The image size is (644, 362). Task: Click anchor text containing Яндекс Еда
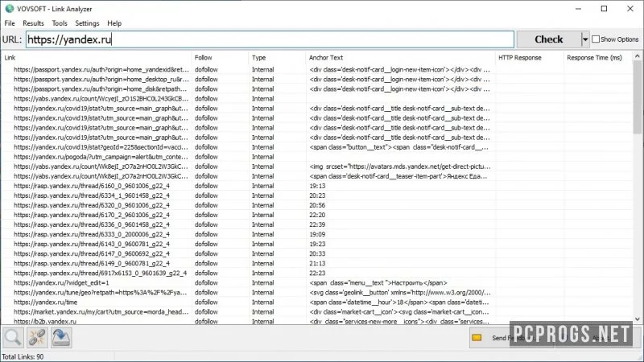[398, 176]
